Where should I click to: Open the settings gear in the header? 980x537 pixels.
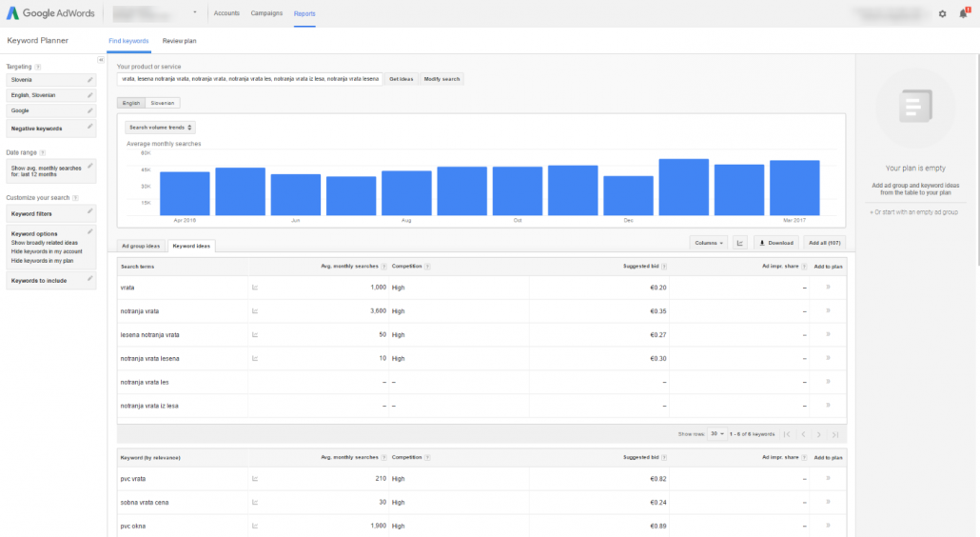(942, 14)
